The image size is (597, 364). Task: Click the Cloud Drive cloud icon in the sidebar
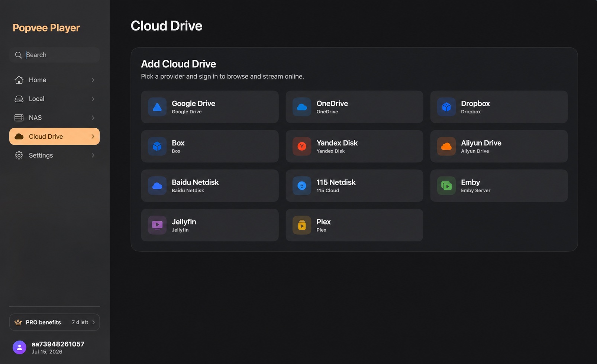pos(19,136)
